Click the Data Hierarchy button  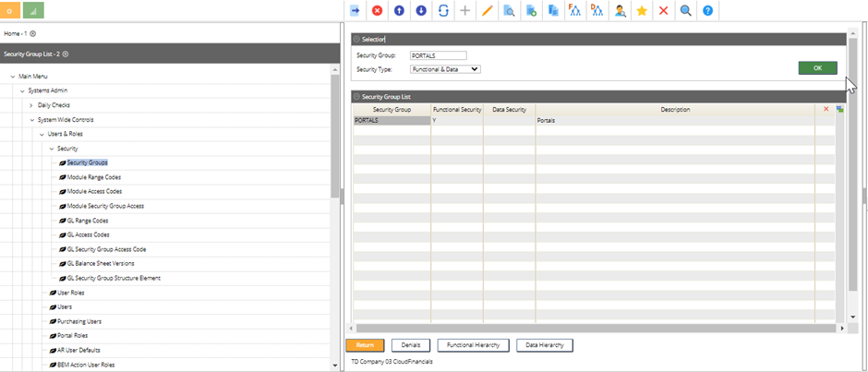coord(545,345)
